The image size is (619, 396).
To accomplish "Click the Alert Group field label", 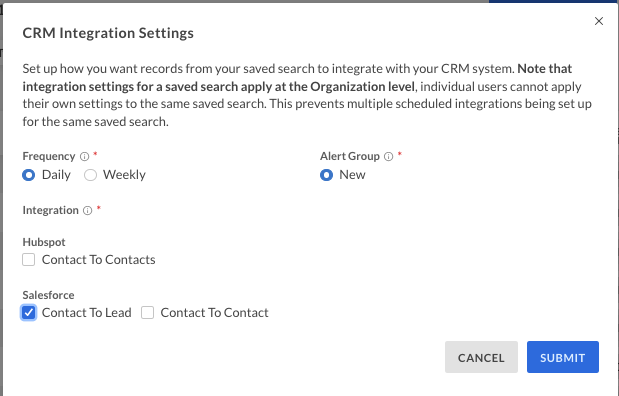I will tap(350, 156).
